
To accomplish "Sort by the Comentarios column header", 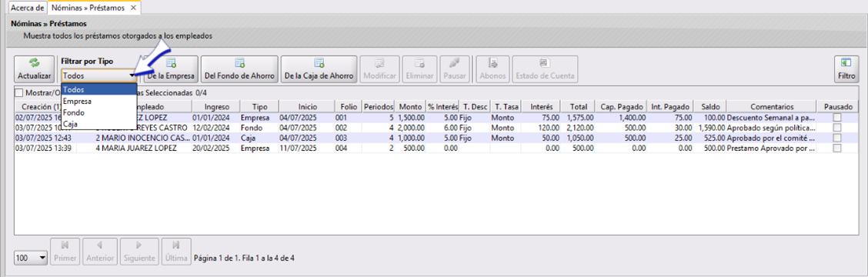I will [772, 106].
